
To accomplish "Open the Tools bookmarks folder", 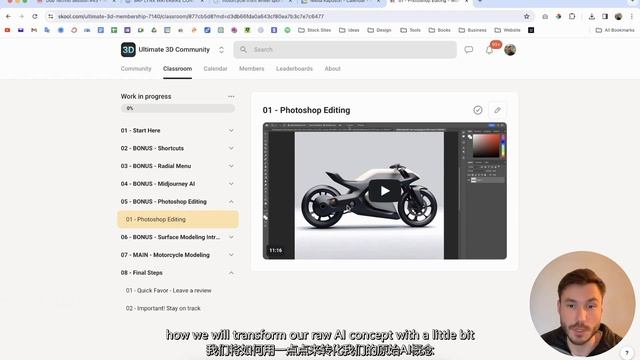I will [411, 30].
